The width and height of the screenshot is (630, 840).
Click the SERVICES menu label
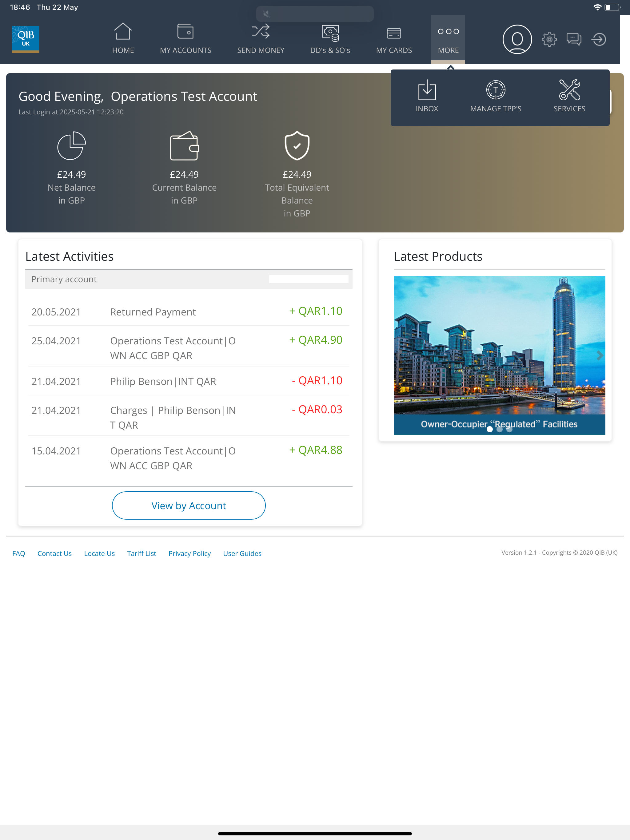(569, 109)
